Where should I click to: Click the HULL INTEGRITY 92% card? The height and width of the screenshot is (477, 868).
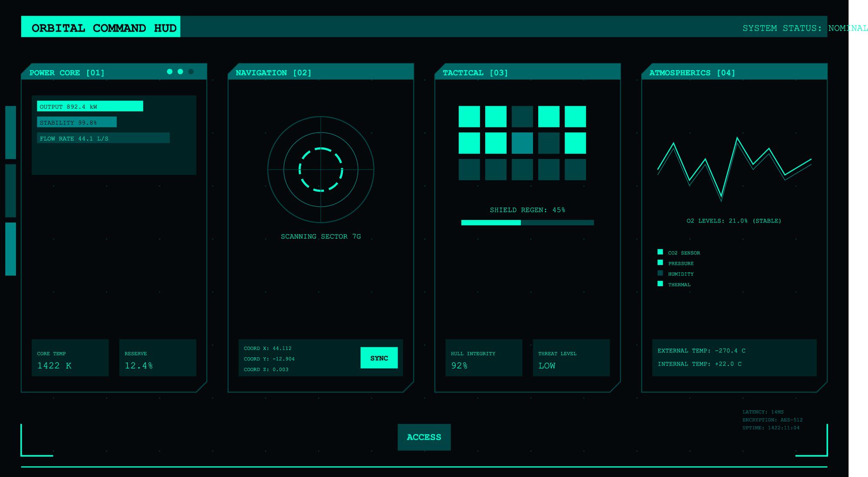coord(484,358)
